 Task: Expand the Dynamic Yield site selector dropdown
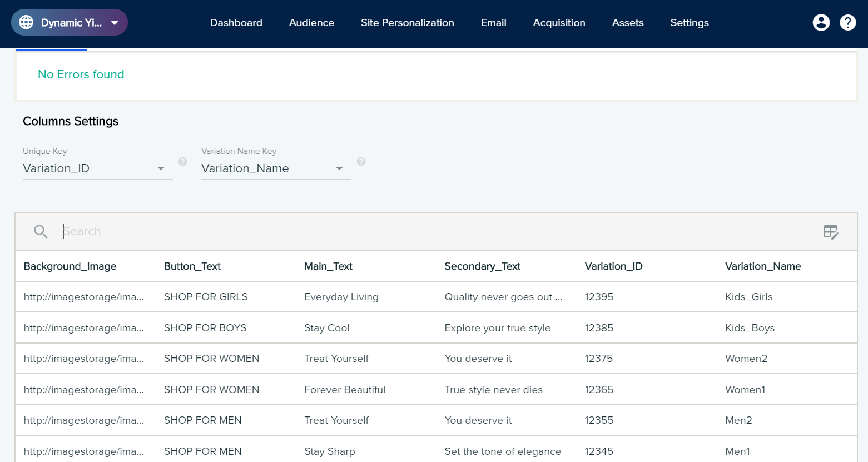pyautogui.click(x=70, y=22)
